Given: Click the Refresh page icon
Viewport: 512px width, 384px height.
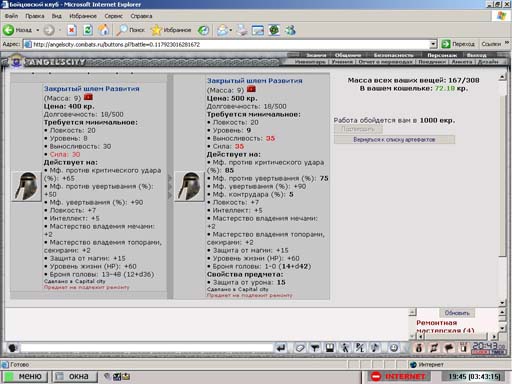Looking at the screenshot, I should (88, 30).
